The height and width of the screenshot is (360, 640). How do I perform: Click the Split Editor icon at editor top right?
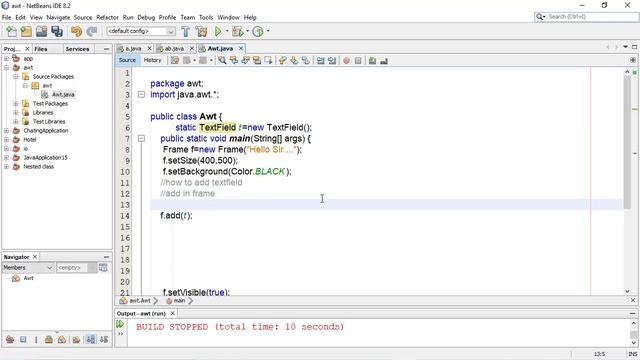[633, 60]
